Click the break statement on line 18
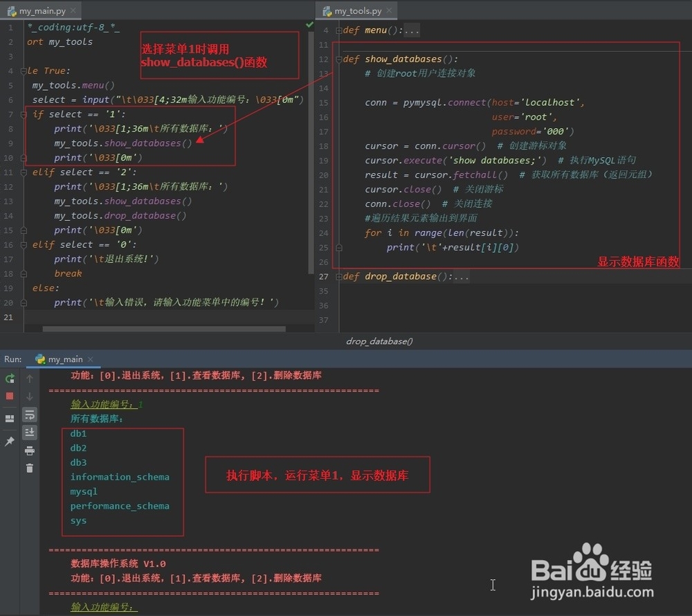This screenshot has height=616, width=692. click(68, 273)
